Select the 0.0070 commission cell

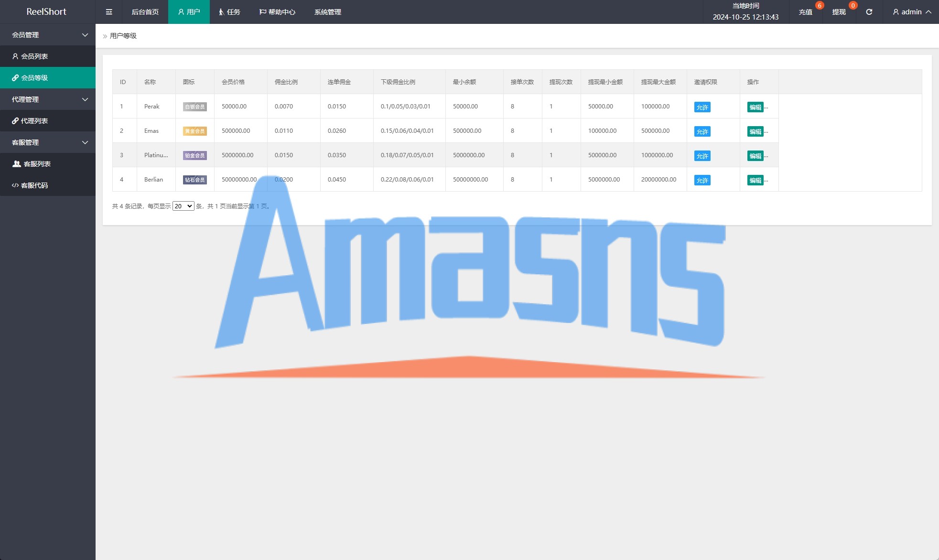click(294, 107)
